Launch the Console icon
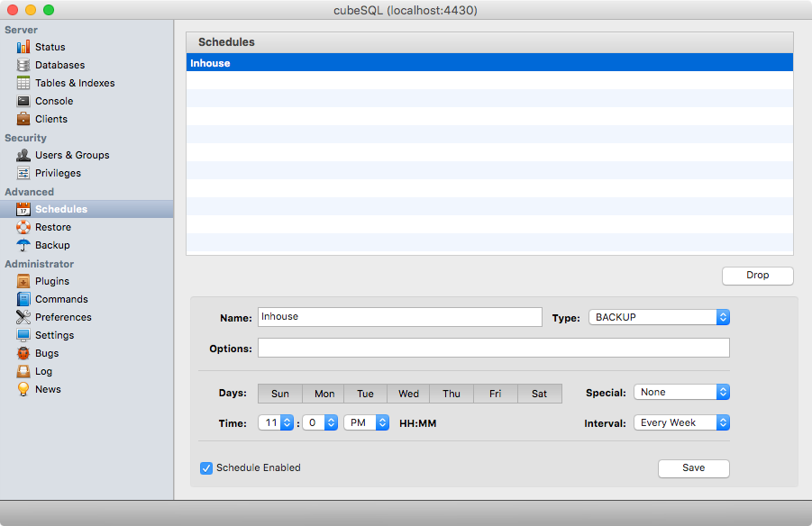 pos(23,101)
